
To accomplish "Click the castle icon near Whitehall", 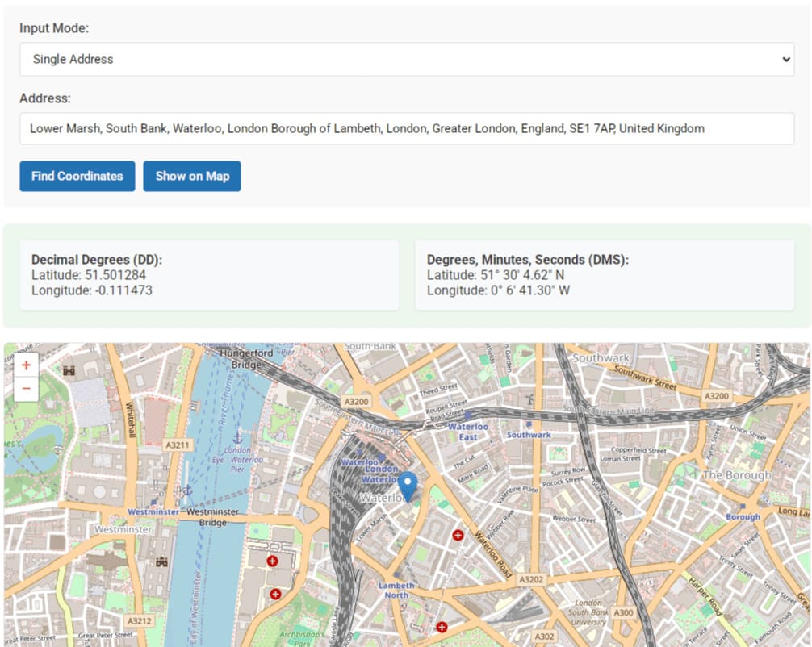I will click(68, 371).
